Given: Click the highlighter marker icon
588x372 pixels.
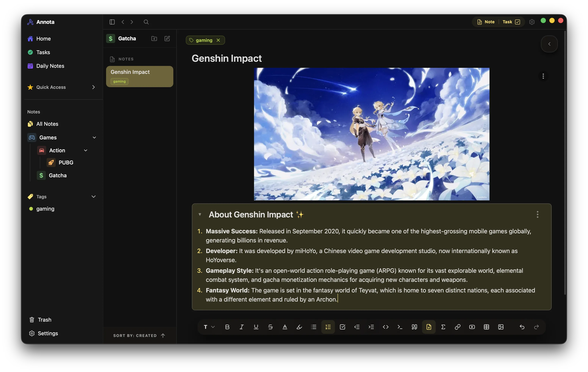Looking at the screenshot, I should 299,327.
